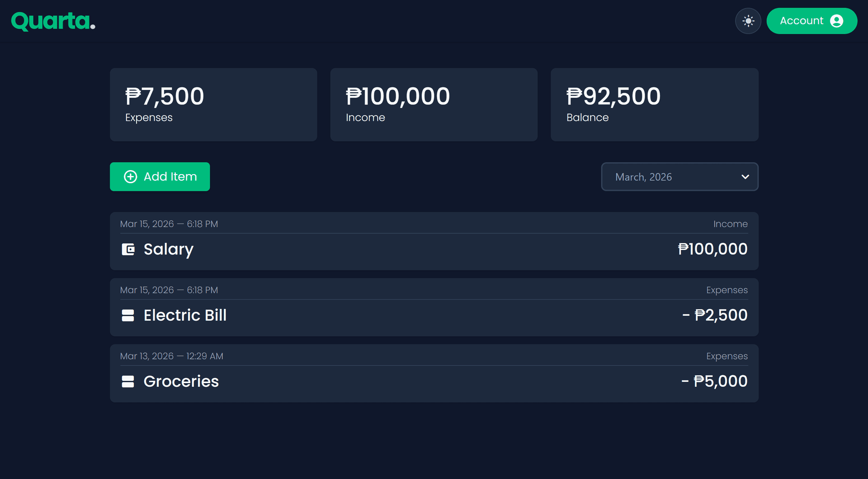This screenshot has height=479, width=868.
Task: Click the Quarta logo
Action: [53, 21]
